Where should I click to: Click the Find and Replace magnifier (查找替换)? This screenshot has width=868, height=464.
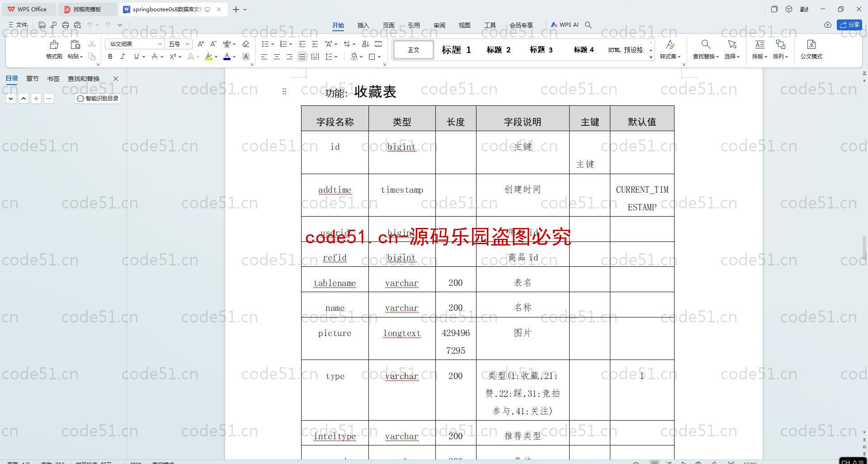pos(705,44)
